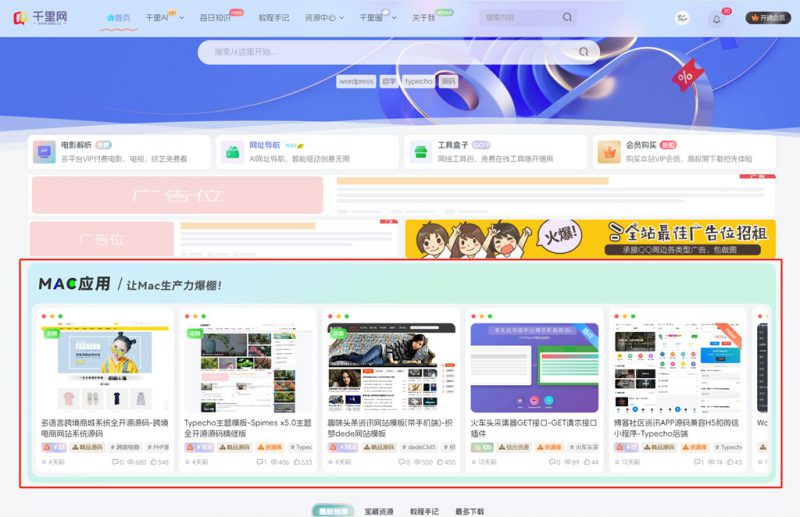The height and width of the screenshot is (517, 800).
Task: Select the 最新推荐 tab
Action: [x=333, y=511]
